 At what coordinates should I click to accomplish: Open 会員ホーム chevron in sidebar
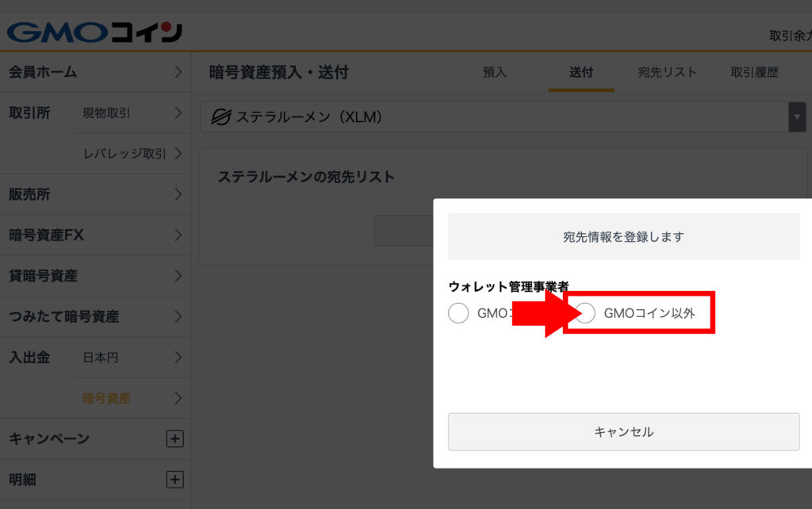[x=178, y=72]
